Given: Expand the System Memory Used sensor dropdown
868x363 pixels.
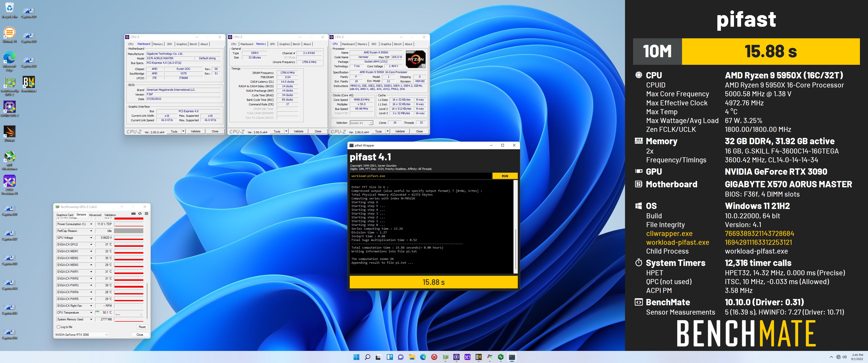Looking at the screenshot, I should [x=91, y=319].
